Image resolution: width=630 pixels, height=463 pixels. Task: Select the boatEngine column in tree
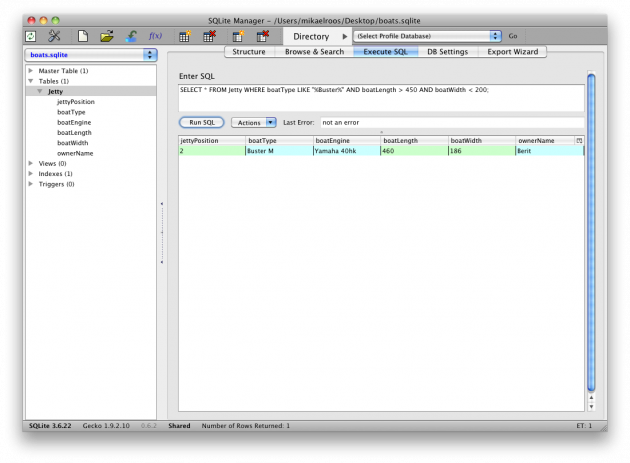74,122
